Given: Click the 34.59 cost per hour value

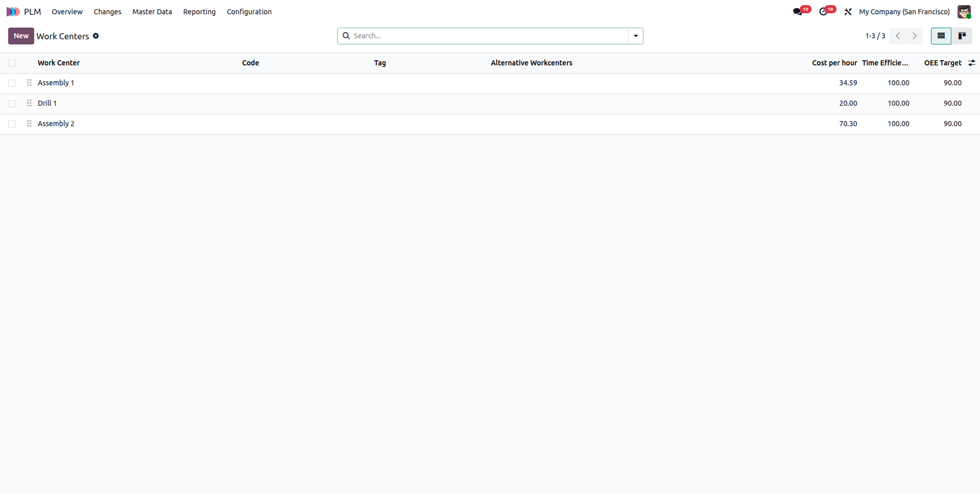Looking at the screenshot, I should [848, 83].
